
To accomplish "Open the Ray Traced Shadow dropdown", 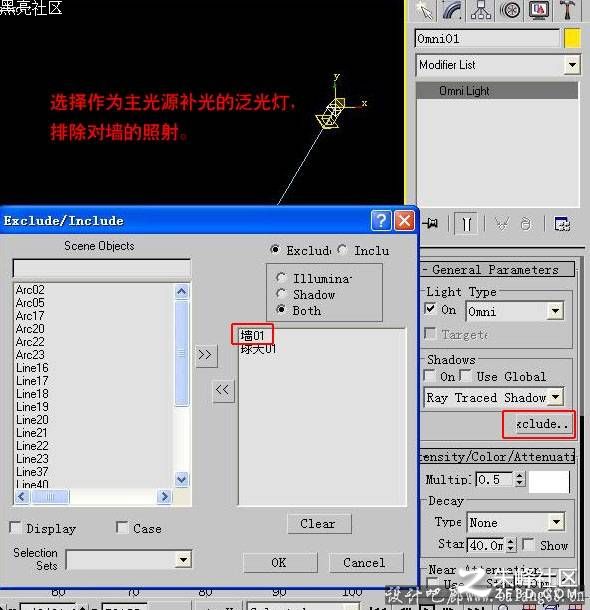I will tap(556, 397).
